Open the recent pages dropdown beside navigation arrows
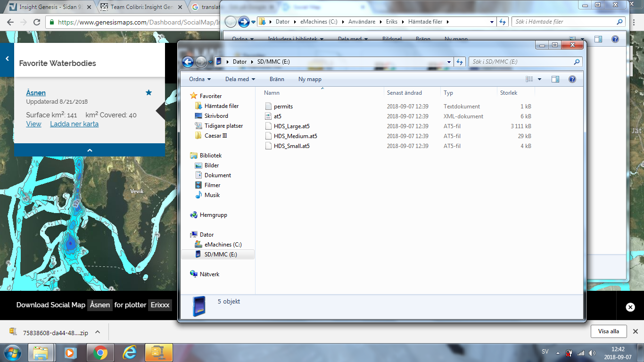The height and width of the screenshot is (362, 644). (x=210, y=62)
